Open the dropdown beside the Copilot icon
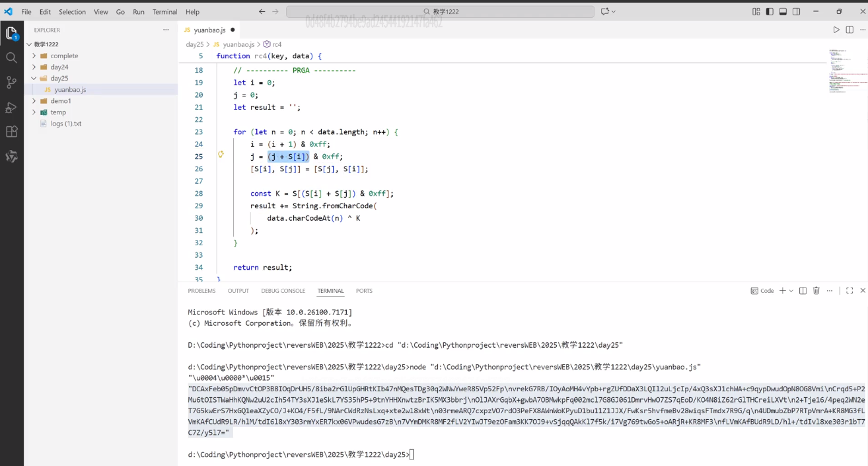The width and height of the screenshot is (868, 466). (x=614, y=11)
